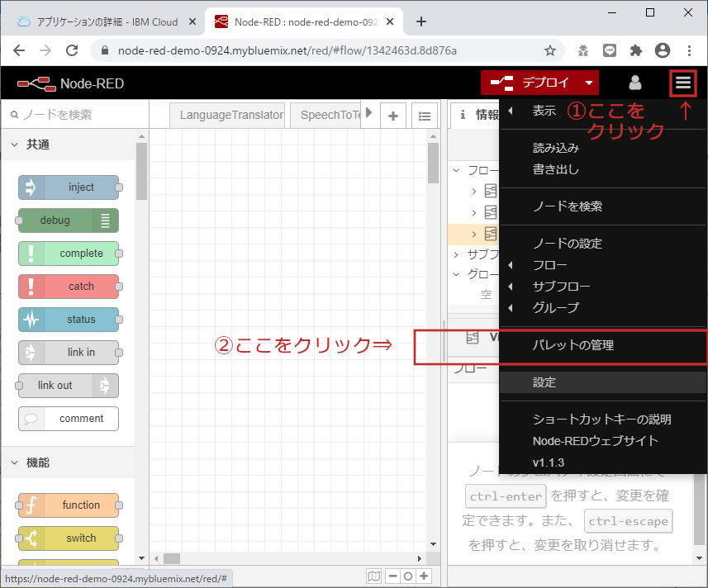Open the hamburger main menu icon
Screen dimensions: 708x588
click(x=682, y=83)
